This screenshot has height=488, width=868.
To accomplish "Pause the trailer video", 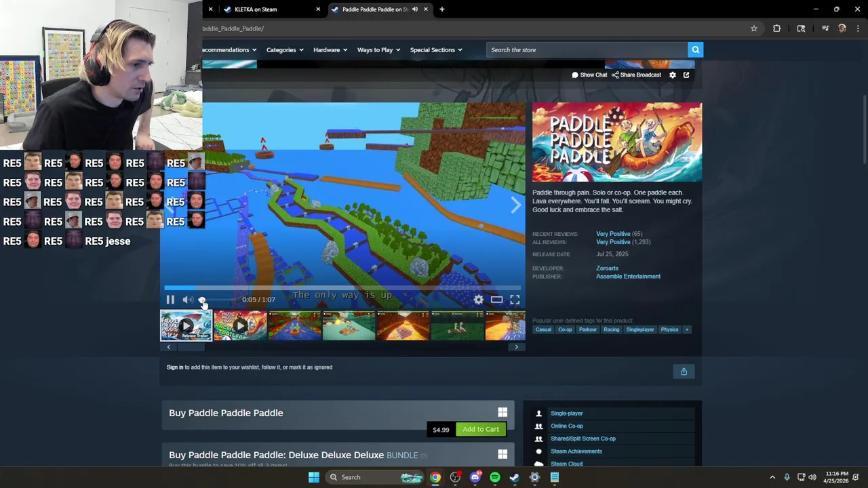I will point(170,300).
